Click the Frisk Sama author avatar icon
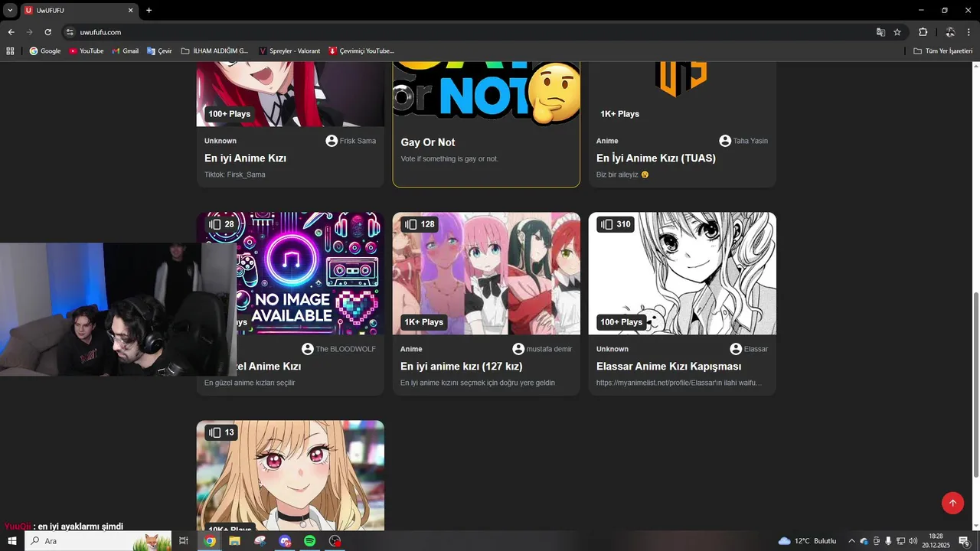Viewport: 980px width, 551px height. 332,141
